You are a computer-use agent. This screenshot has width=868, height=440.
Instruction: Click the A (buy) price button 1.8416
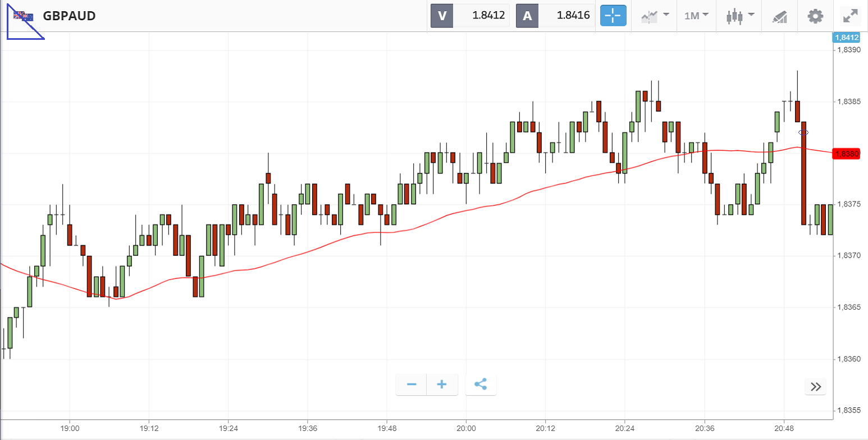coord(555,16)
